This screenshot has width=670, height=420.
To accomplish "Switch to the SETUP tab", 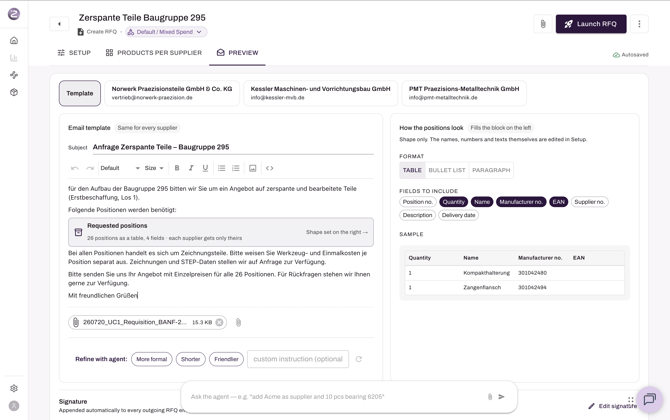I will [x=74, y=53].
